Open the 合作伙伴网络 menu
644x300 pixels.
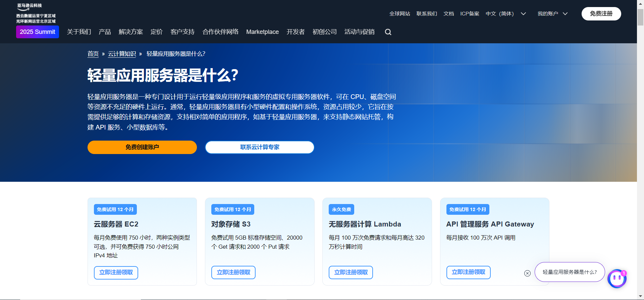coord(220,32)
